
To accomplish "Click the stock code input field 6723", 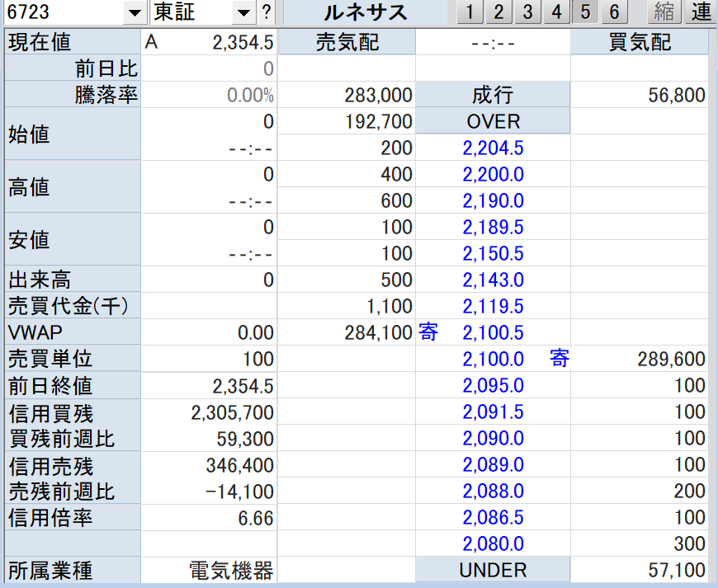I will coord(62,12).
